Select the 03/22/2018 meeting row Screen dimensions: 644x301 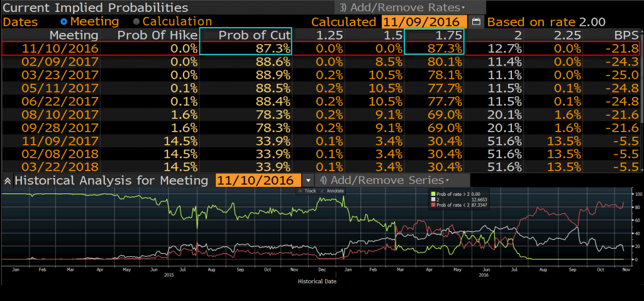pyautogui.click(x=321, y=166)
